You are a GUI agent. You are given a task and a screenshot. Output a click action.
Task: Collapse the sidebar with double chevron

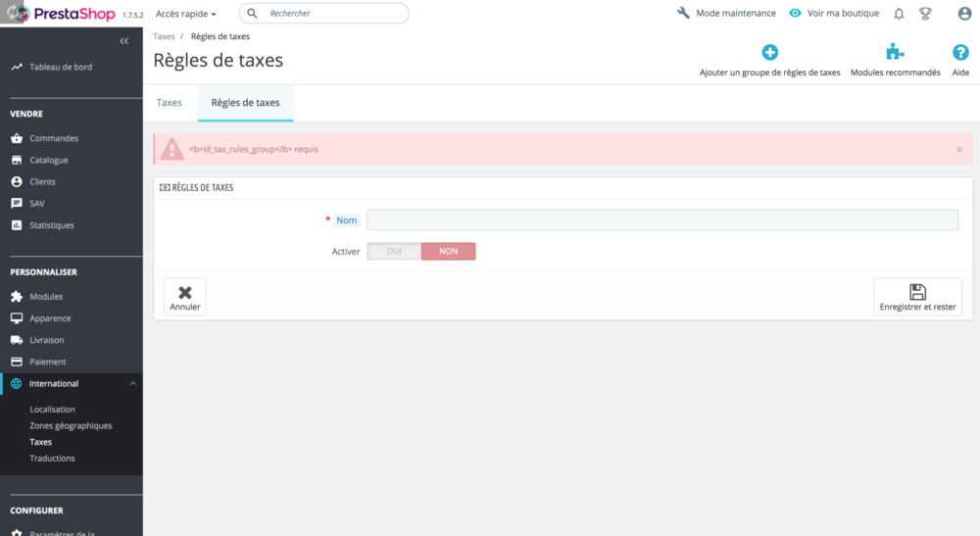click(x=123, y=41)
